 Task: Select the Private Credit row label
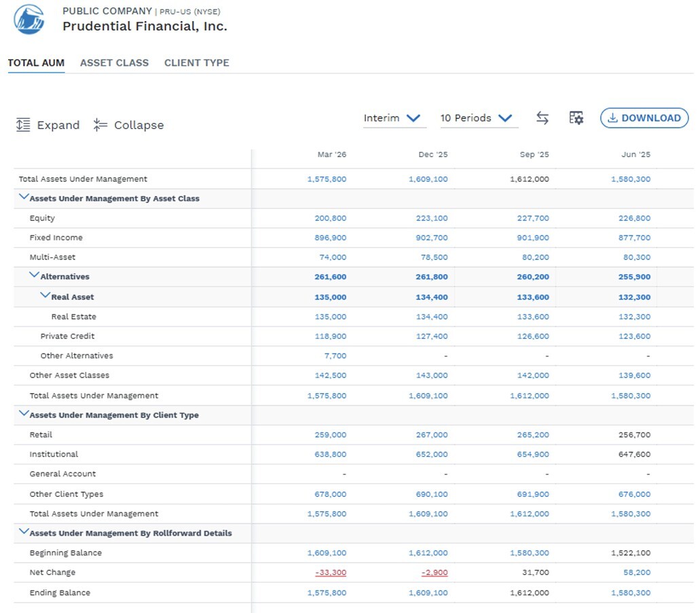67,336
